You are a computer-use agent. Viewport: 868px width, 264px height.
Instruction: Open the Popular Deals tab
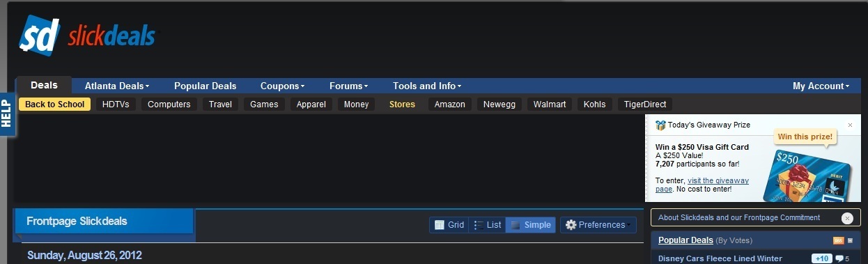click(x=206, y=86)
